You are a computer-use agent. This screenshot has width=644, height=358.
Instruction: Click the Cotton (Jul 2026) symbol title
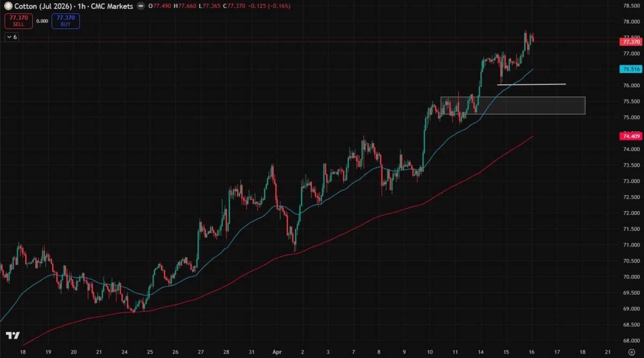42,6
